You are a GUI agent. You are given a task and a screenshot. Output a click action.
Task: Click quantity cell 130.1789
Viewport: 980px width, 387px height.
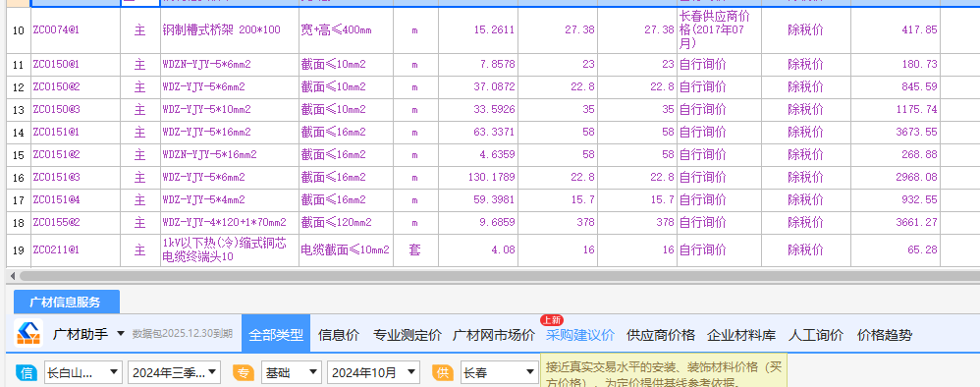pyautogui.click(x=478, y=178)
